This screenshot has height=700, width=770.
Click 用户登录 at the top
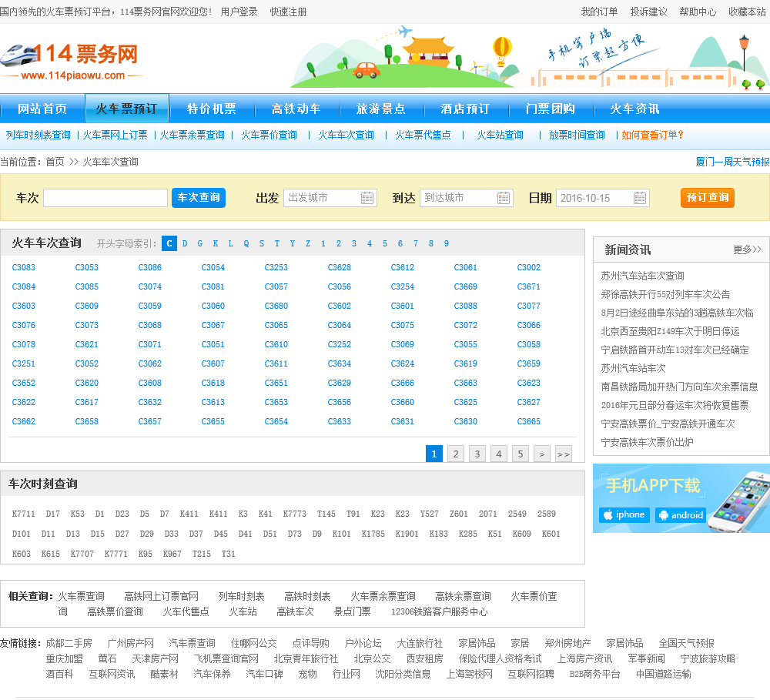click(x=239, y=12)
